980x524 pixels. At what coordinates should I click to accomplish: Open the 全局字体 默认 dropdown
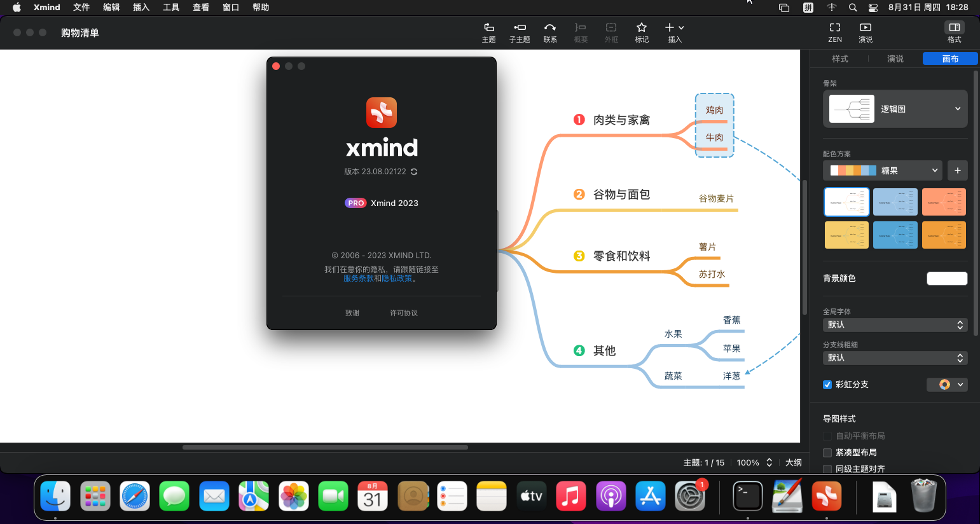[x=895, y=325]
